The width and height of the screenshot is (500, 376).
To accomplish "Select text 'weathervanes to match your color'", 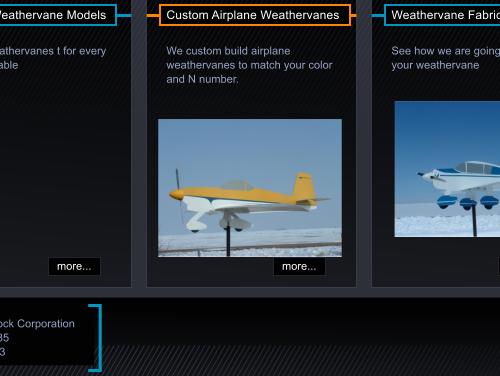I will click(x=249, y=65).
